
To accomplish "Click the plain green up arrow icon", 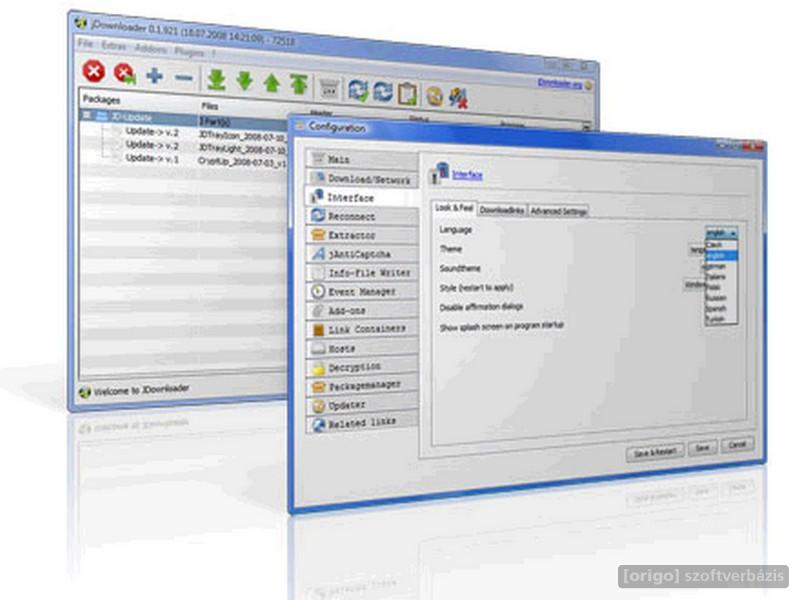I will (272, 83).
